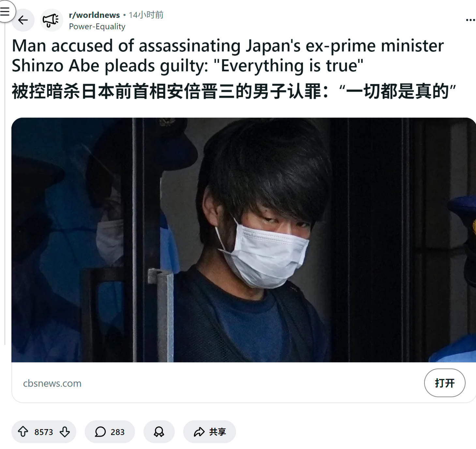Open the hamburger menu icon
This screenshot has width=476, height=449.
coord(5,11)
